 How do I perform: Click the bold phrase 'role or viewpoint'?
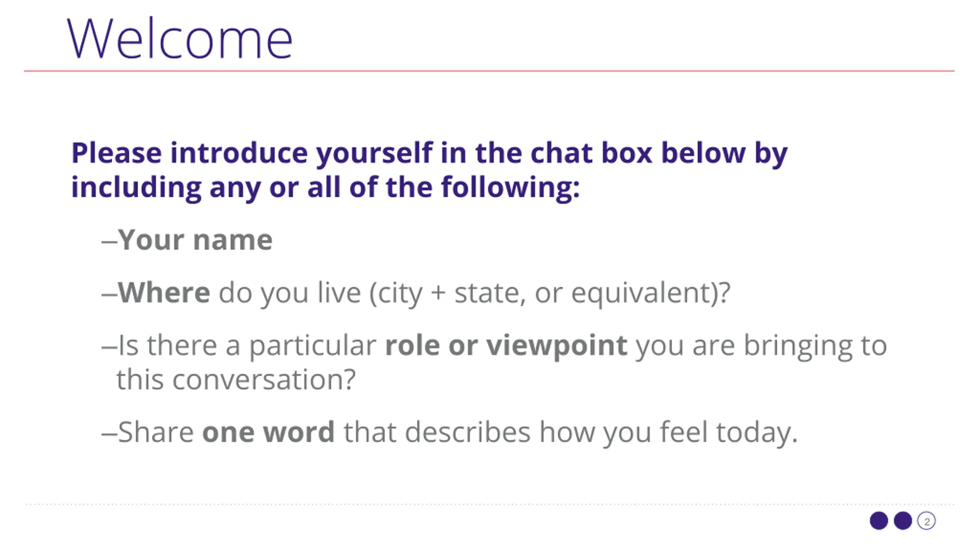(506, 346)
